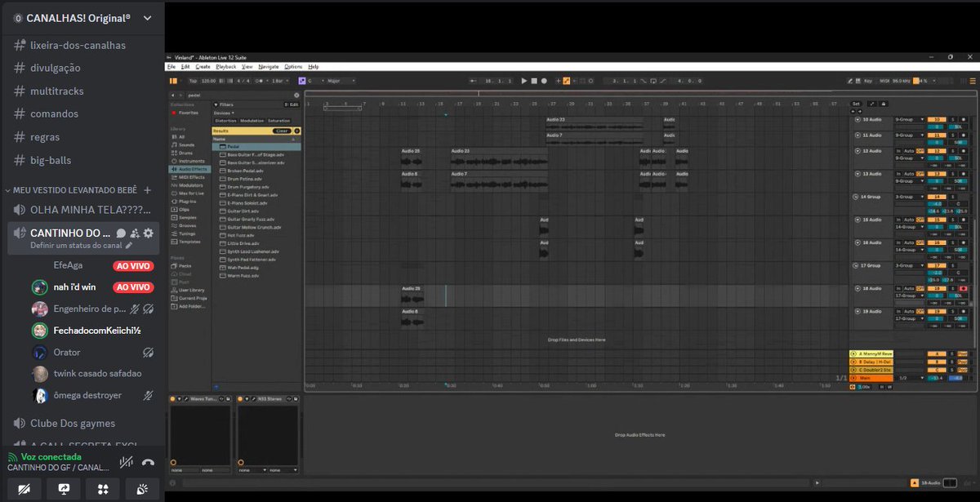Share your screen in Discord
Image resolution: width=980 pixels, height=502 pixels.
64,488
